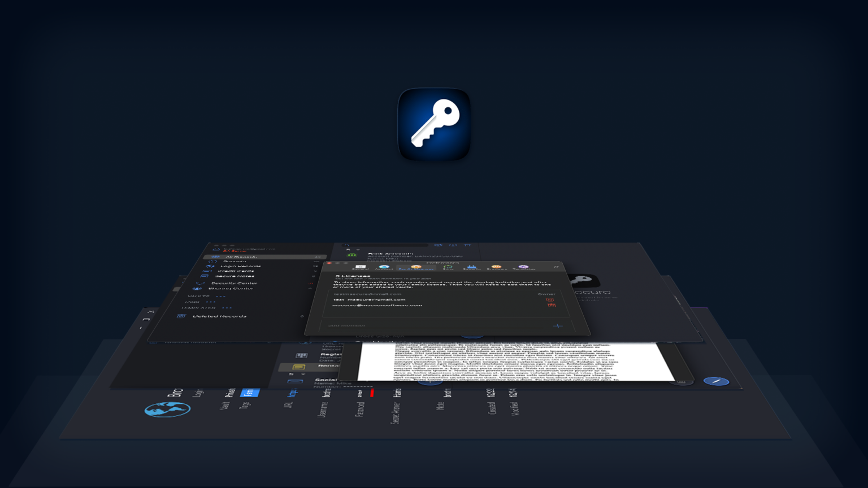Open the TAGS options menu
The image size is (868, 488).
[x=210, y=302]
